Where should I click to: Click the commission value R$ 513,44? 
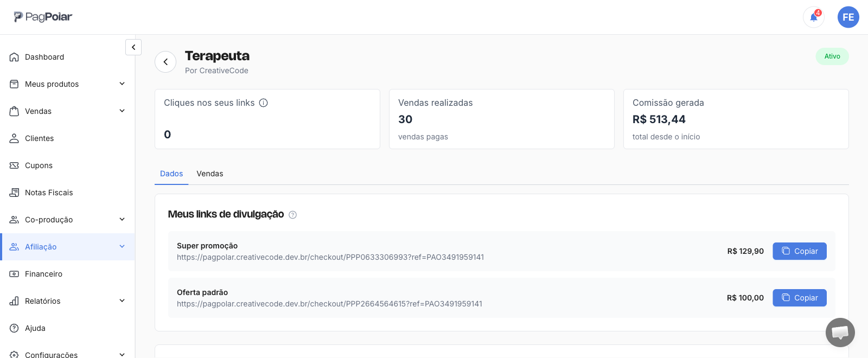(x=659, y=119)
